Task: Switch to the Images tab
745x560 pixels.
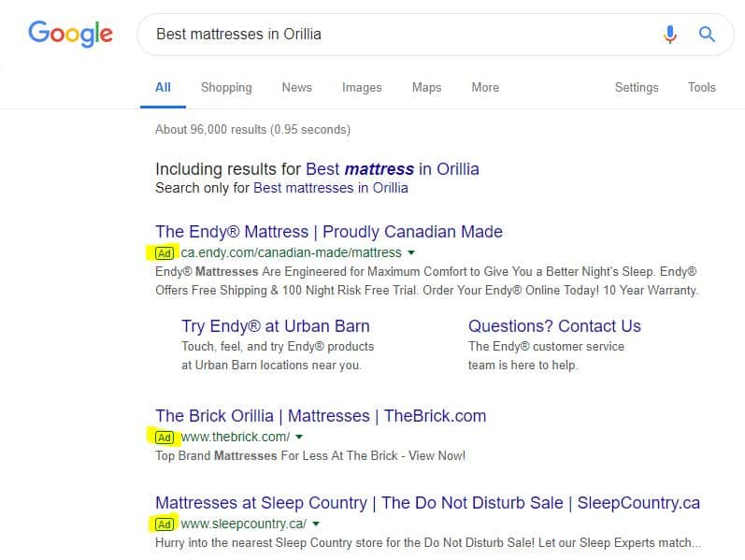Action: 362,87
